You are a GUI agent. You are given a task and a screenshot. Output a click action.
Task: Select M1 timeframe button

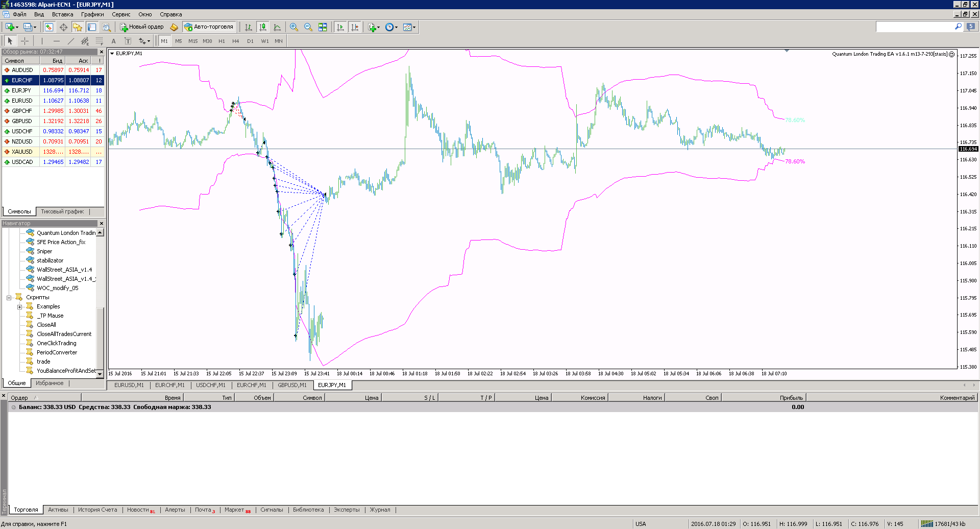coord(164,41)
